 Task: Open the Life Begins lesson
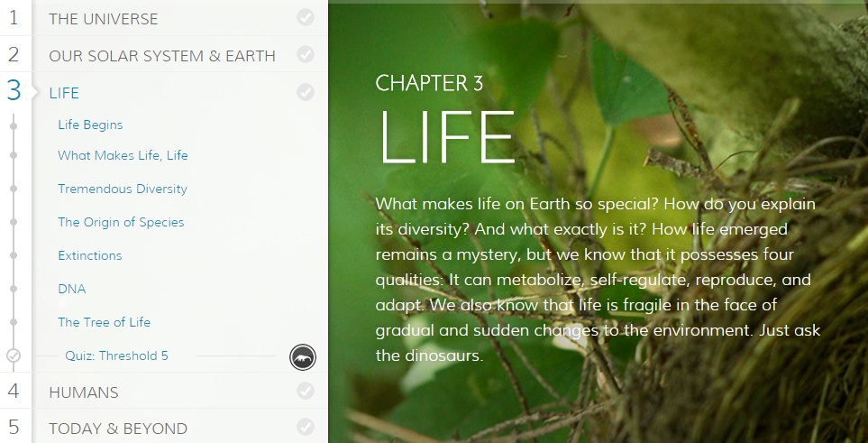90,125
